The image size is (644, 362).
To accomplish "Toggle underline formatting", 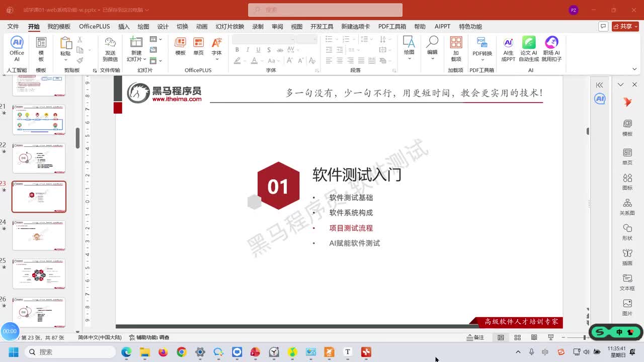I will pos(258,50).
